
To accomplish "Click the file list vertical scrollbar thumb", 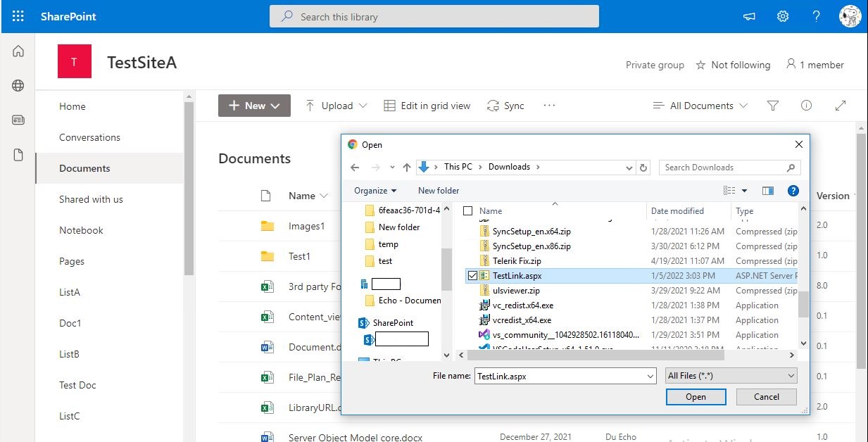I will click(x=803, y=304).
